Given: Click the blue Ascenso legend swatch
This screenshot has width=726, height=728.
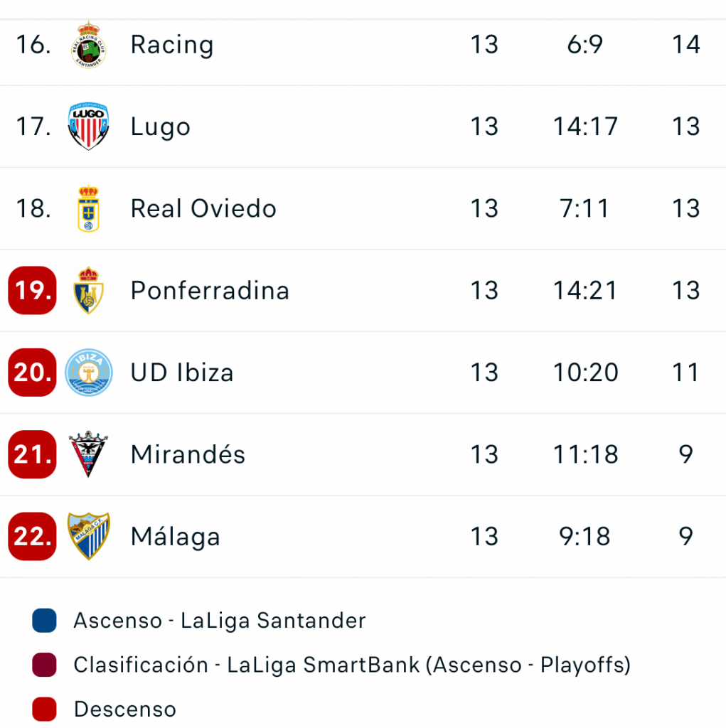Looking at the screenshot, I should tap(44, 621).
